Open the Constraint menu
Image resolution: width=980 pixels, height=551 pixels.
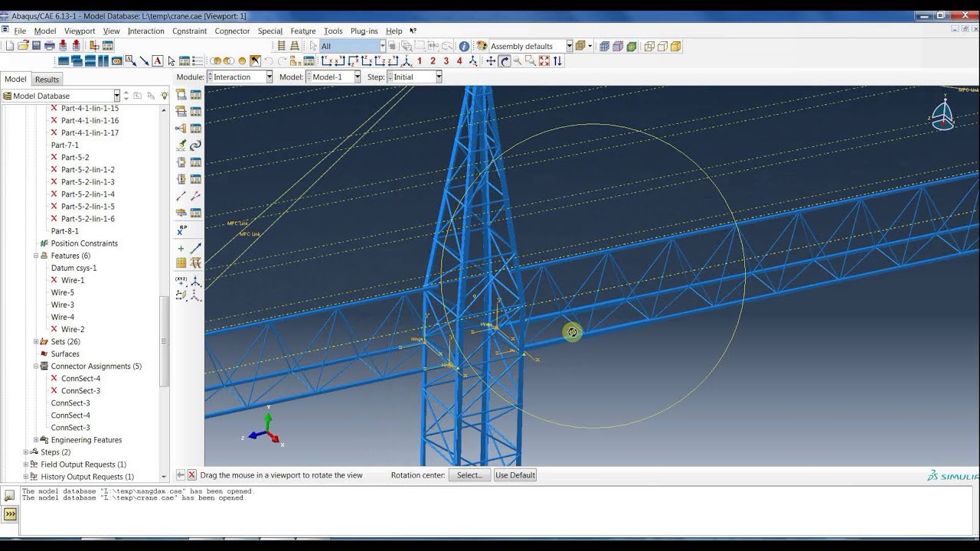point(189,31)
